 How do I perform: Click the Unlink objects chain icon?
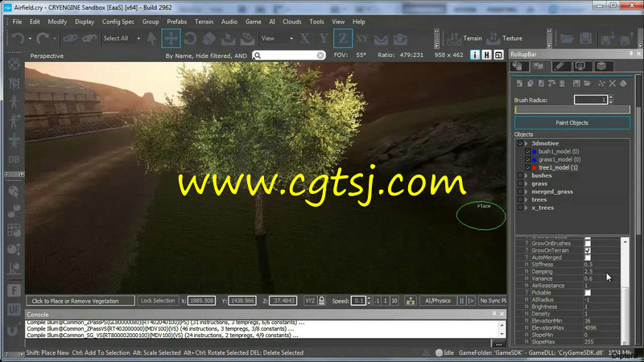[x=89, y=39]
